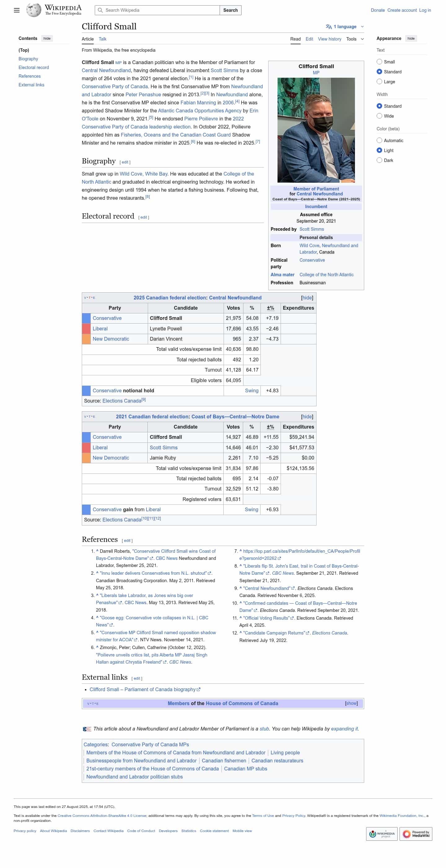446x868 pixels.
Task: Click the language translation icon
Action: pyautogui.click(x=328, y=27)
